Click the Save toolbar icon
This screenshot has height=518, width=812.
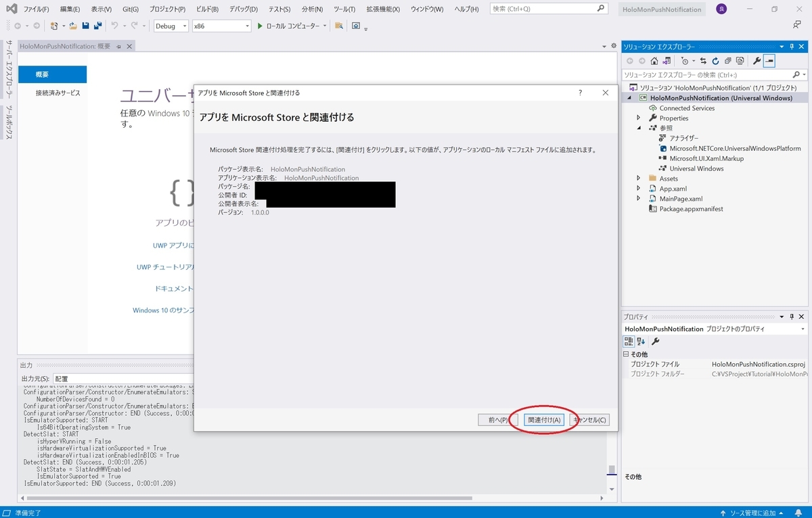click(x=86, y=26)
